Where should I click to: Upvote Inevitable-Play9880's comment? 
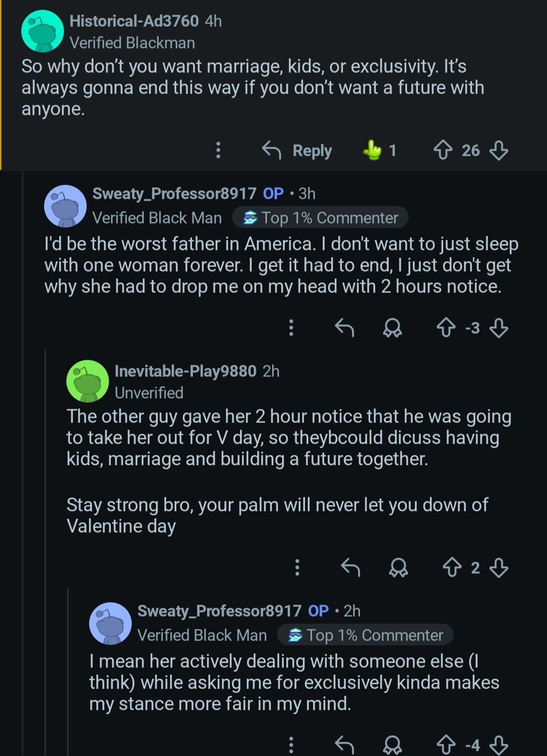pos(452,568)
